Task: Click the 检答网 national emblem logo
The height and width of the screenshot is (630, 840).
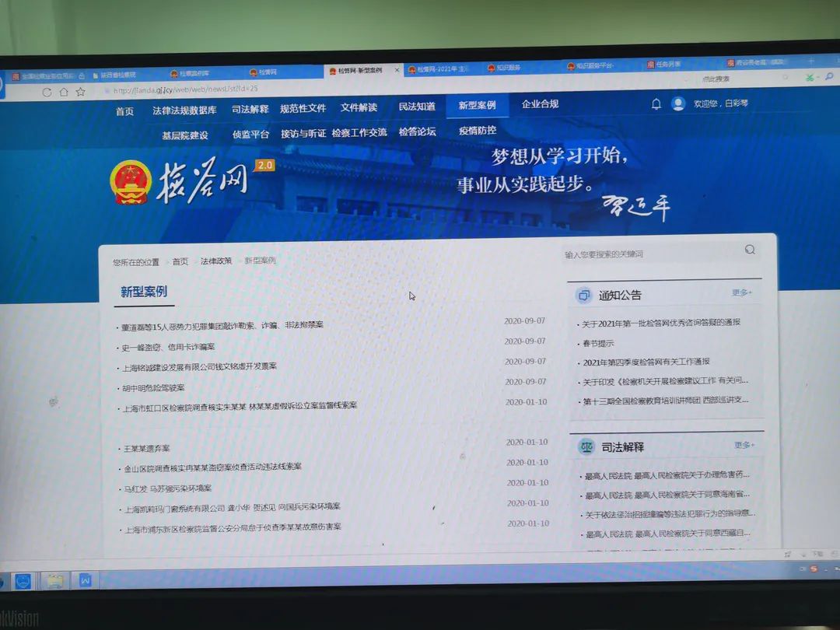Action: click(x=130, y=182)
